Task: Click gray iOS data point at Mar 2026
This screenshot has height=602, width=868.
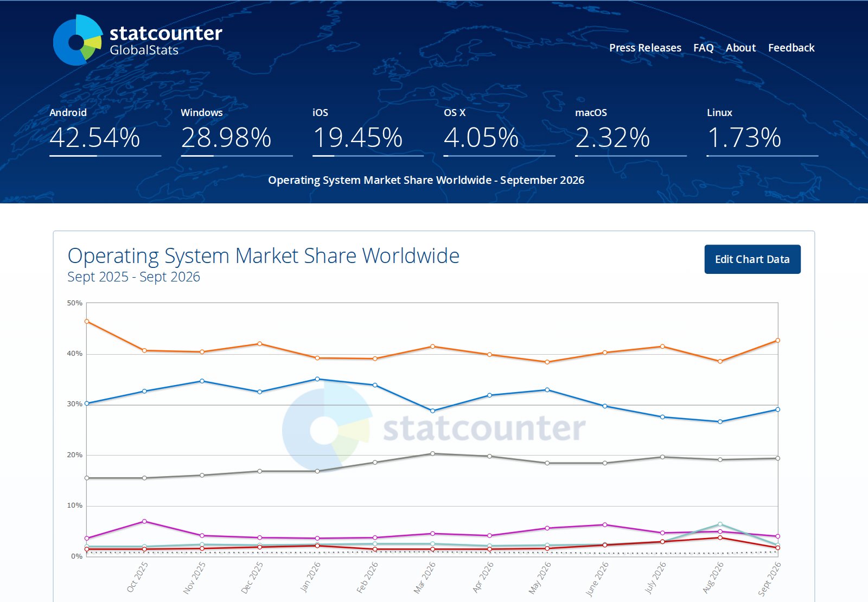Action: [432, 453]
